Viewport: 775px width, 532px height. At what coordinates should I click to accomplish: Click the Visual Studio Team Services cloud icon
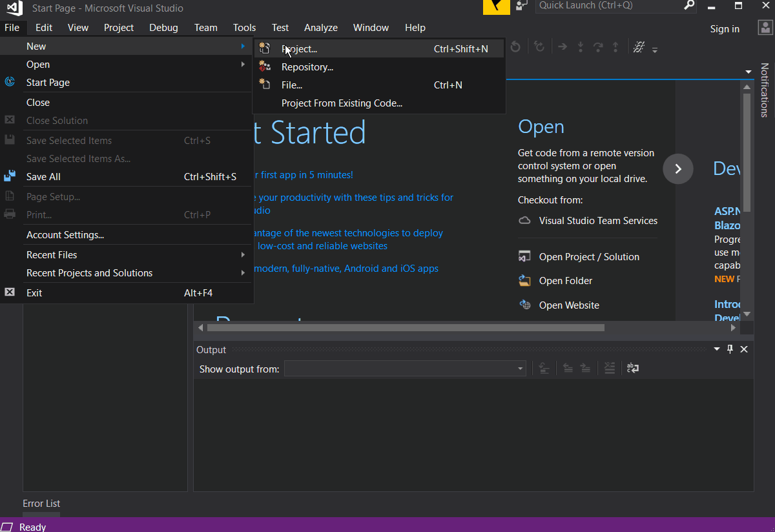click(525, 221)
